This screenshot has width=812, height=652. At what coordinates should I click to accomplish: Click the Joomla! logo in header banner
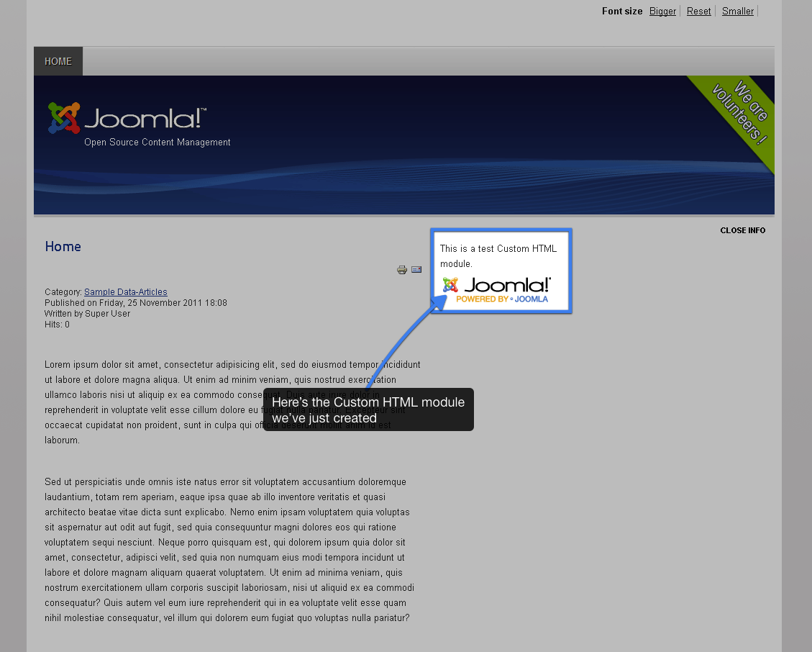[x=127, y=117]
